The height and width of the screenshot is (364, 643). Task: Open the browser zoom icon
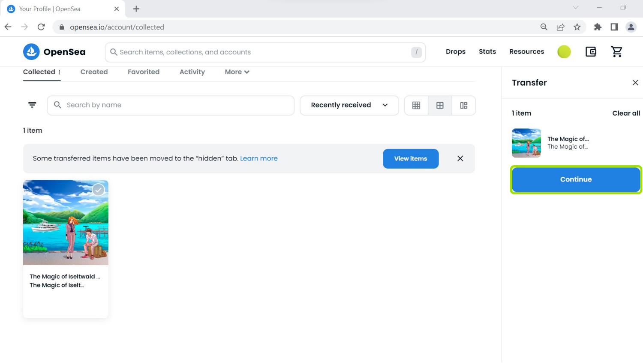[x=544, y=27]
